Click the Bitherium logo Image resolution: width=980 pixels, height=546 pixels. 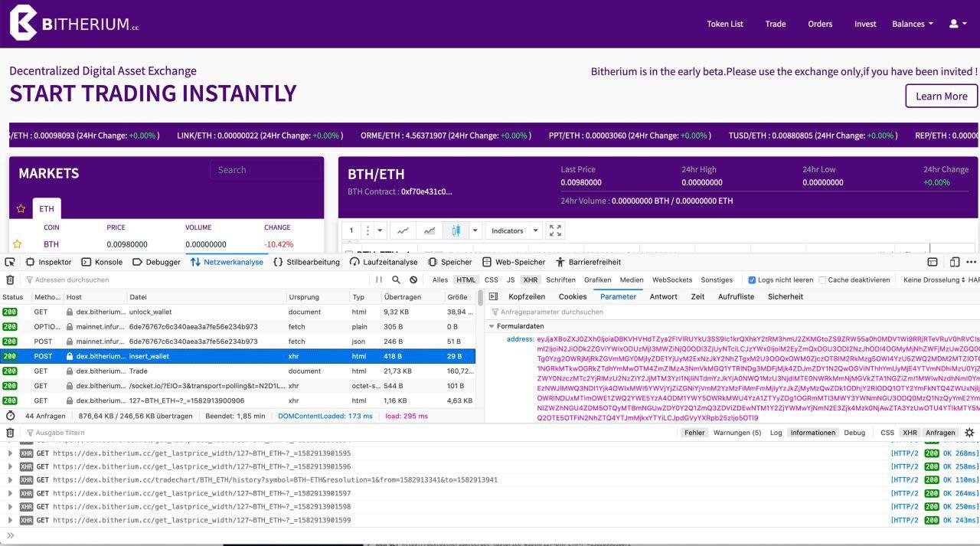(74, 24)
